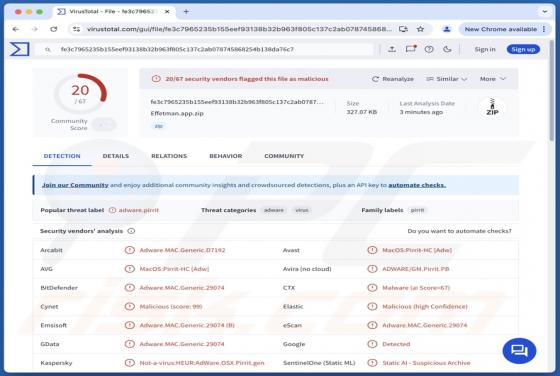Switch to the RELATIONS tab
The image size is (560, 376).
(169, 156)
